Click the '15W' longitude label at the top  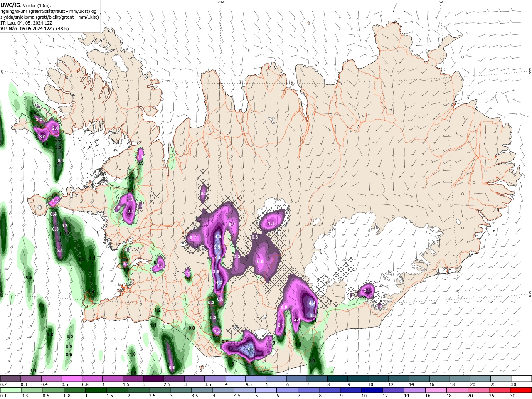(440, 2)
